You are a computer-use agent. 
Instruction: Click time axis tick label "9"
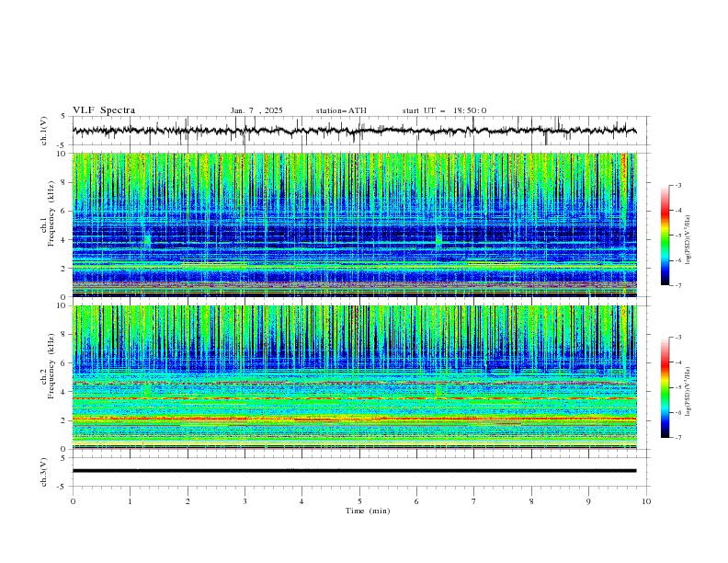coord(588,501)
